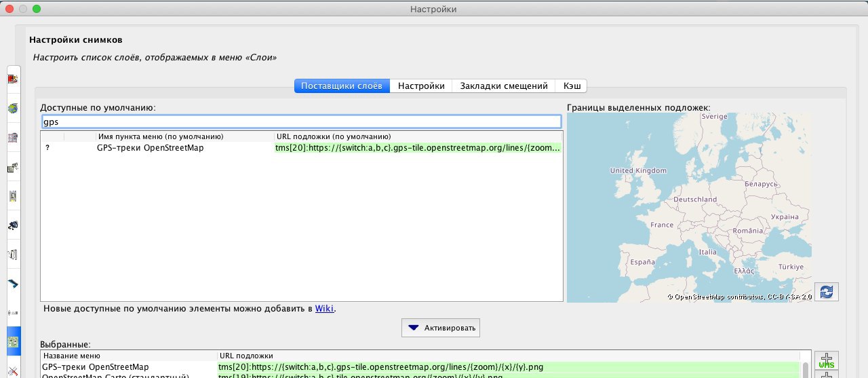Click the Название меню column header
868x378 pixels.
click(129, 356)
